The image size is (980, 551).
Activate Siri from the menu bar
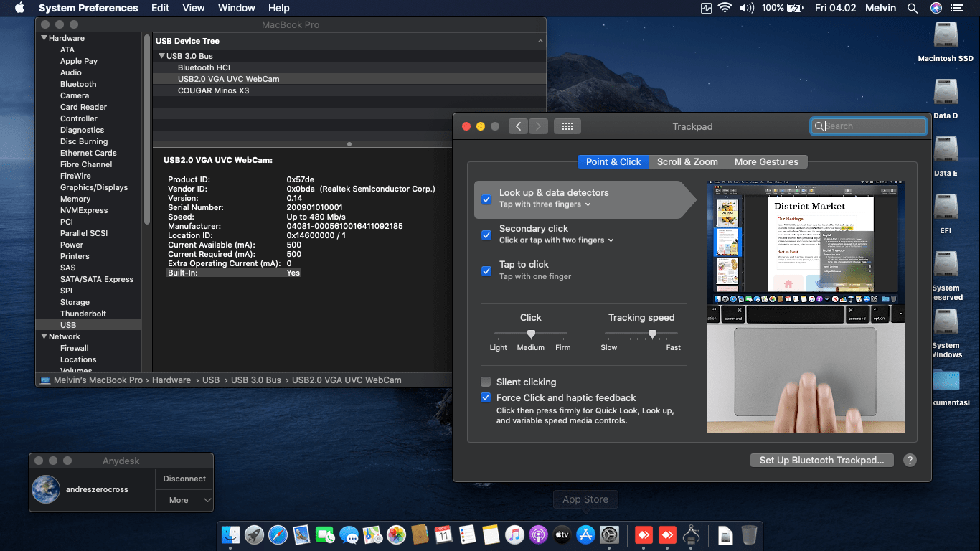[x=936, y=8]
